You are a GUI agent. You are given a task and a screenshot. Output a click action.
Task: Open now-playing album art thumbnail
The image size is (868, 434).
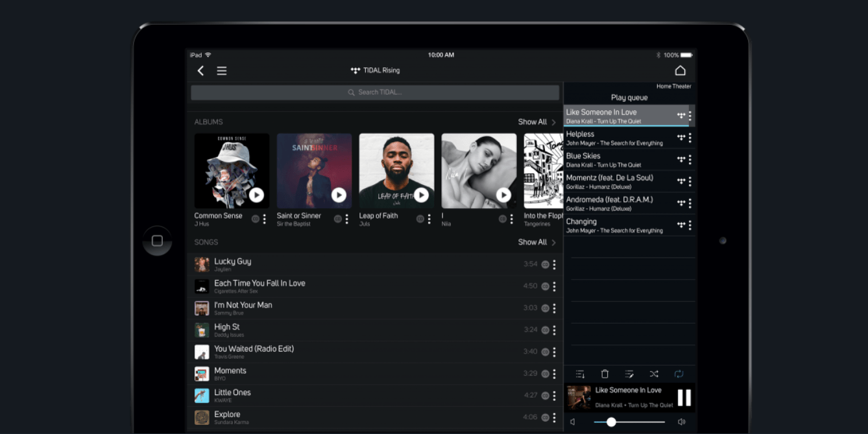579,398
